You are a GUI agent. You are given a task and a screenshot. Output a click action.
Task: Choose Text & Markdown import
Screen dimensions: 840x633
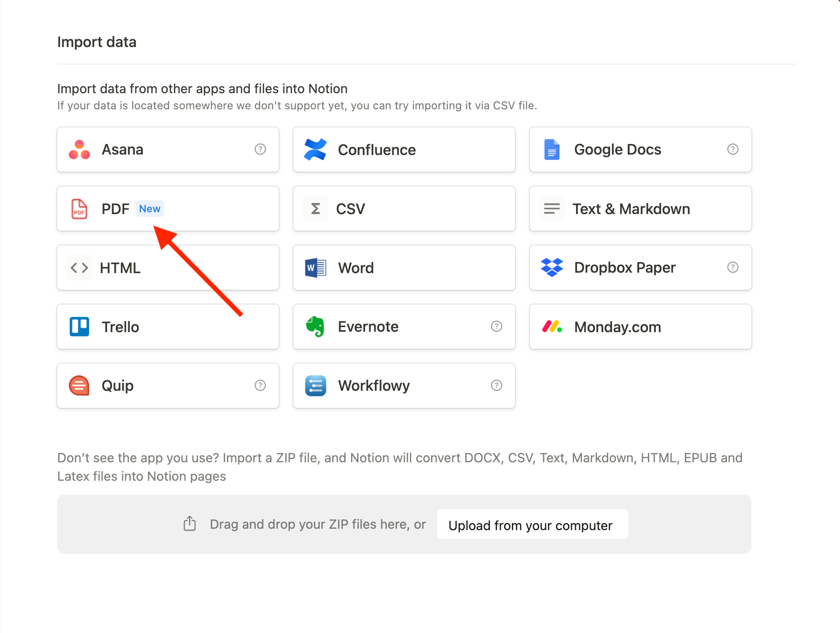click(x=641, y=209)
